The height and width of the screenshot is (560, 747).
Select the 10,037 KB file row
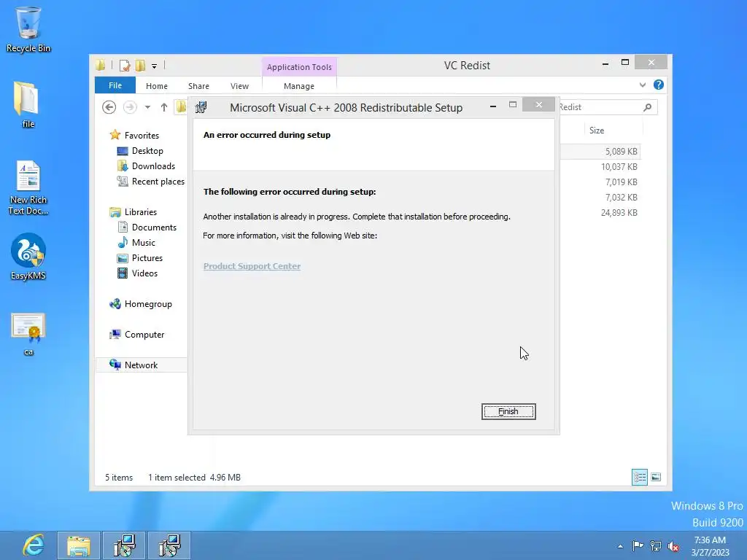(600, 167)
